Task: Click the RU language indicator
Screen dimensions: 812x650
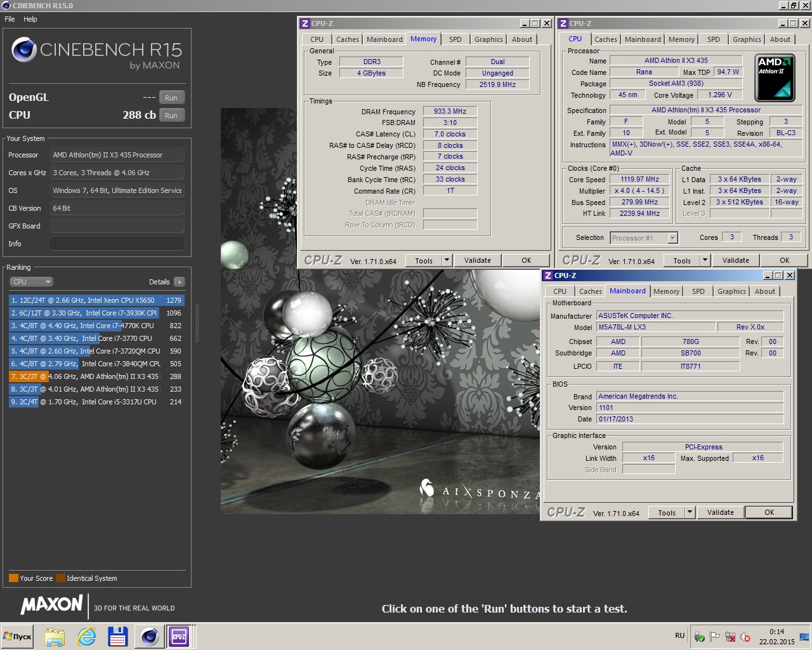Action: coord(680,635)
